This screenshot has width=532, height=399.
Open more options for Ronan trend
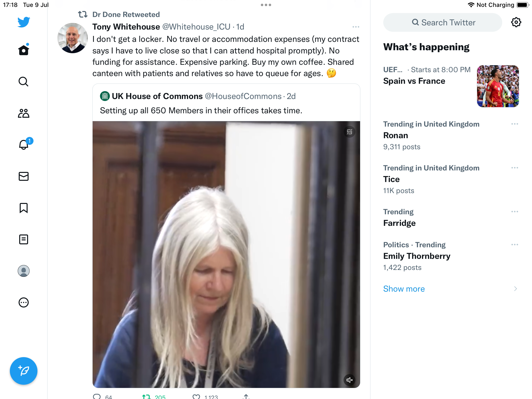(515, 124)
